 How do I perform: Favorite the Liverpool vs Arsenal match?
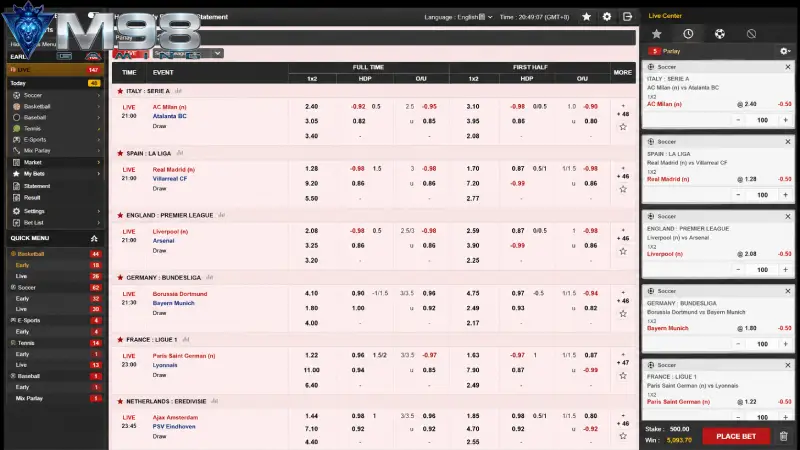point(623,252)
